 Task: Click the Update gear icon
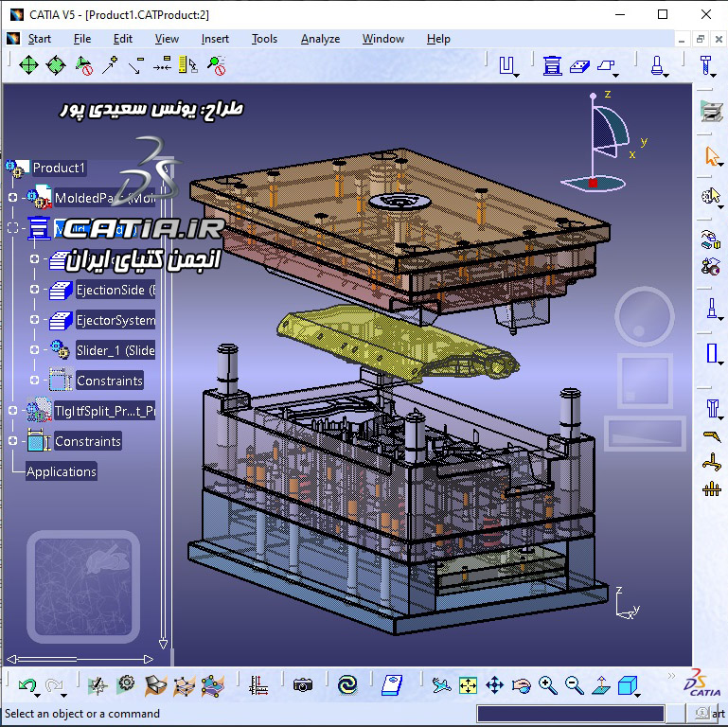click(126, 683)
